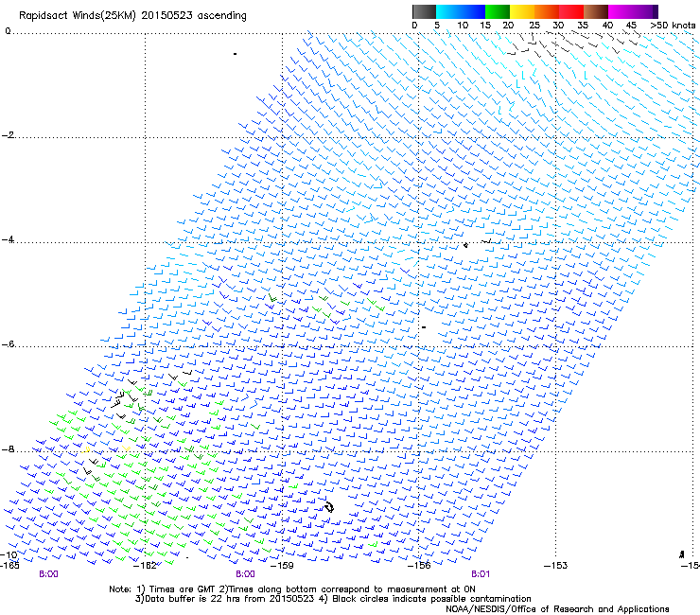Pick the dark purple 45-50 knots legend color
The image size is (700, 615).
645,11
